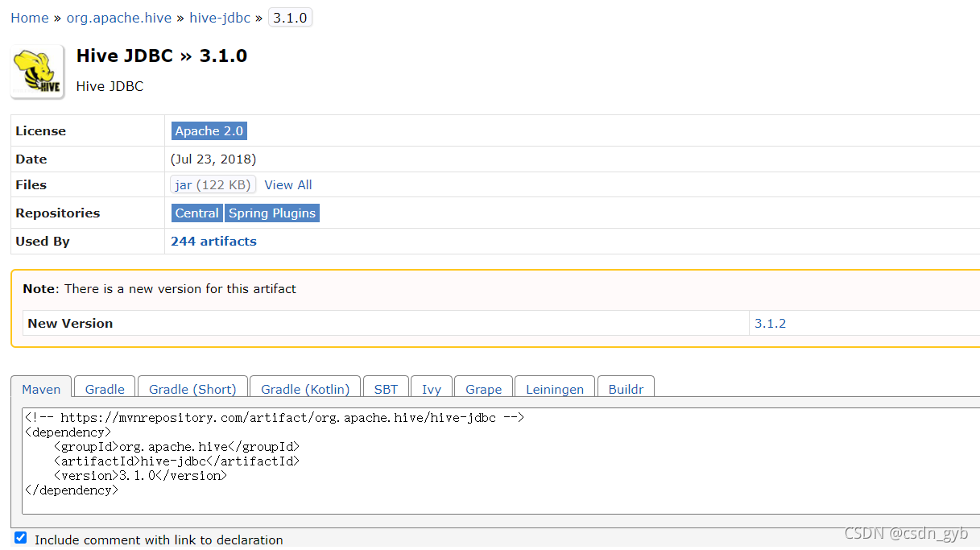Click the Used By row label
Viewport: 980px width, 550px height.
[x=43, y=241]
